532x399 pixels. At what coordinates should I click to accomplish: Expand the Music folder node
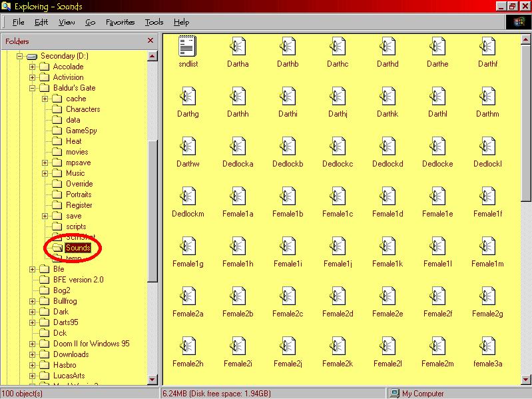(x=45, y=173)
